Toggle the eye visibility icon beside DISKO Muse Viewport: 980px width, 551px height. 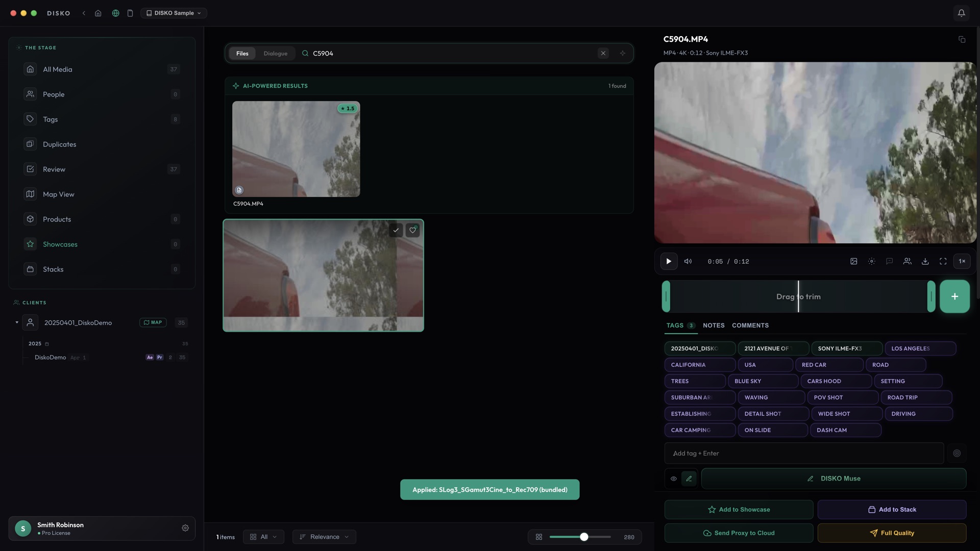pos(673,479)
